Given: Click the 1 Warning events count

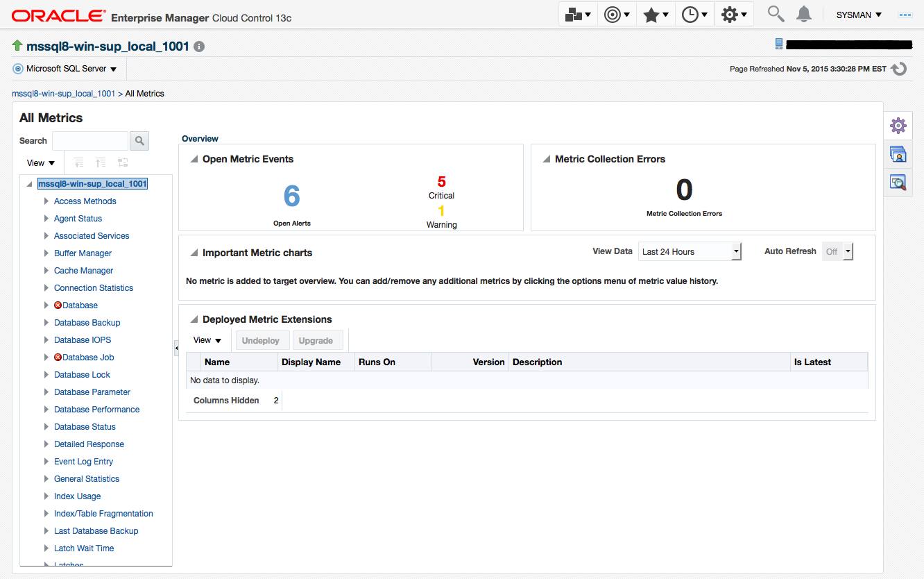Looking at the screenshot, I should pyautogui.click(x=441, y=211).
